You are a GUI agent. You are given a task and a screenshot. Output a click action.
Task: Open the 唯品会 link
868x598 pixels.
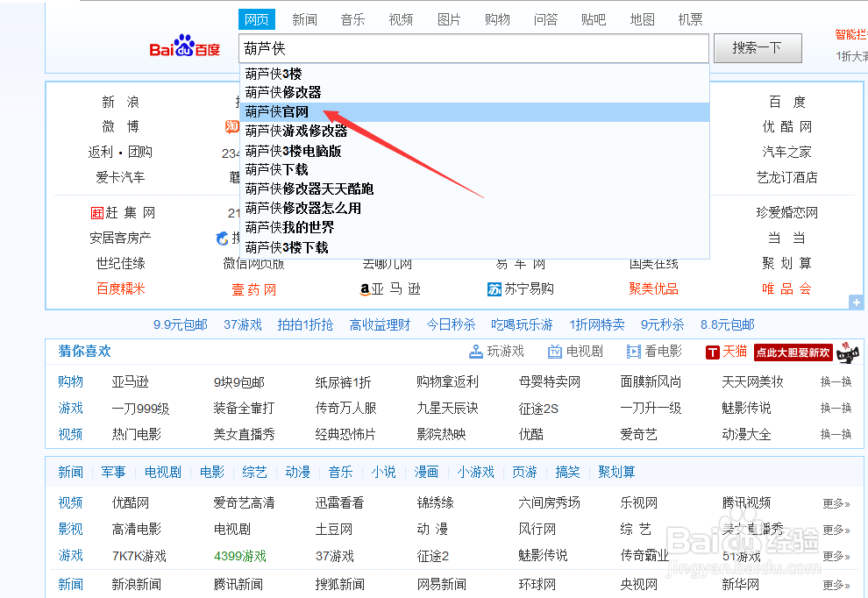coord(786,288)
